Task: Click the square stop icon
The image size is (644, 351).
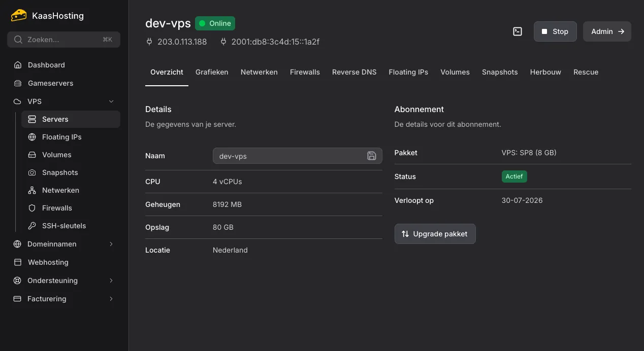Action: point(544,31)
